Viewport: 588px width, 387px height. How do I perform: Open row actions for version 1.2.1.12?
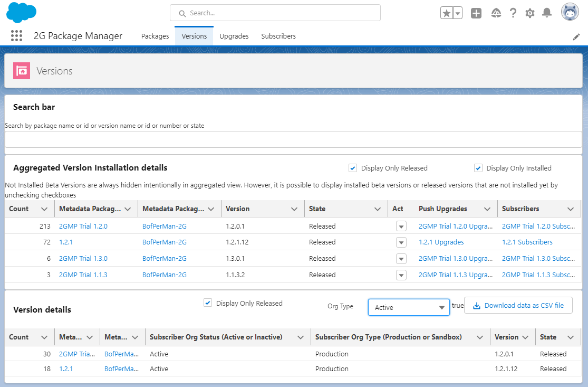(x=401, y=242)
